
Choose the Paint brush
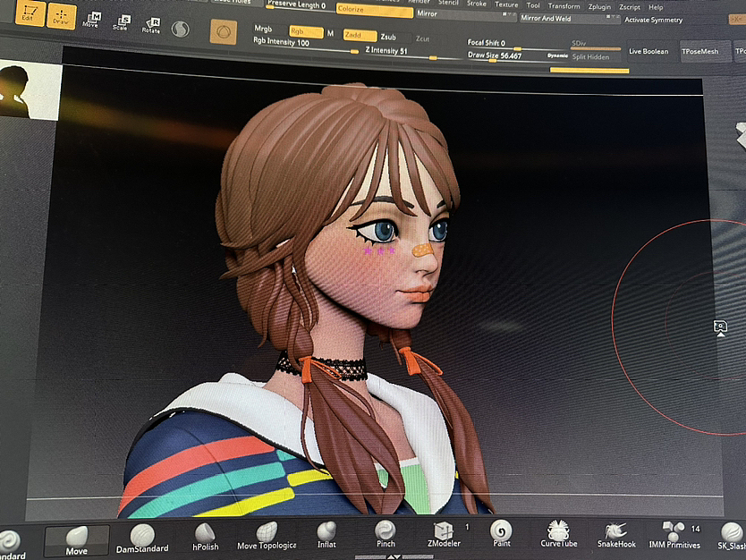pos(502,533)
